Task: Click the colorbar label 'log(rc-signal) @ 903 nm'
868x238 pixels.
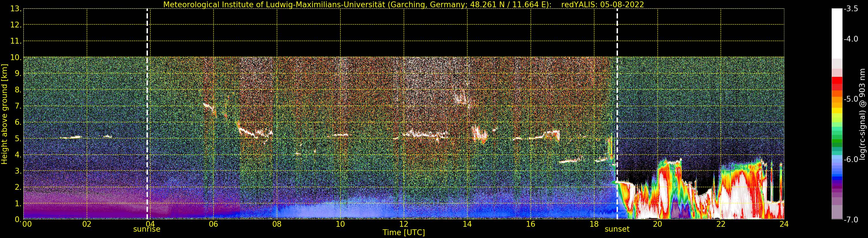Action: click(x=863, y=114)
